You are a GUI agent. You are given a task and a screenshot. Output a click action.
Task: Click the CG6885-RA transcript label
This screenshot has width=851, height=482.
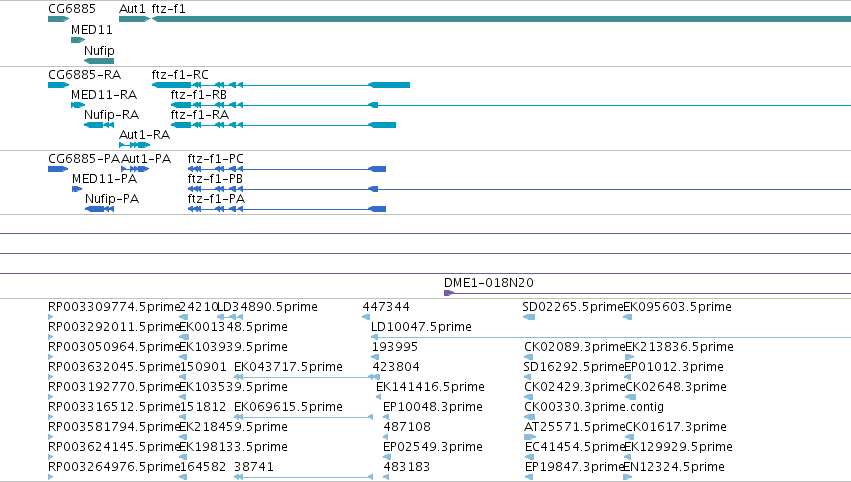85,75
